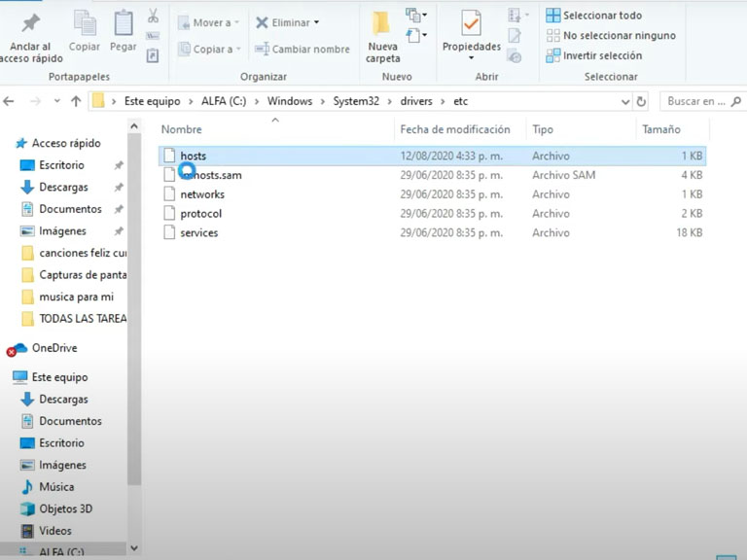This screenshot has height=560, width=747.
Task: Click the Buscar en search field
Action: pyautogui.click(x=703, y=101)
